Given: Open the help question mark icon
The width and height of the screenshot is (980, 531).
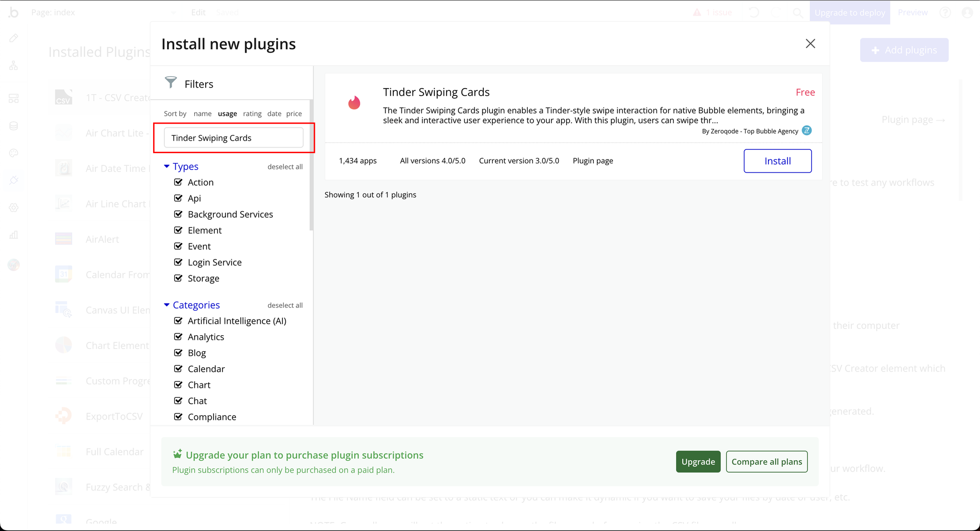Looking at the screenshot, I should pos(945,12).
